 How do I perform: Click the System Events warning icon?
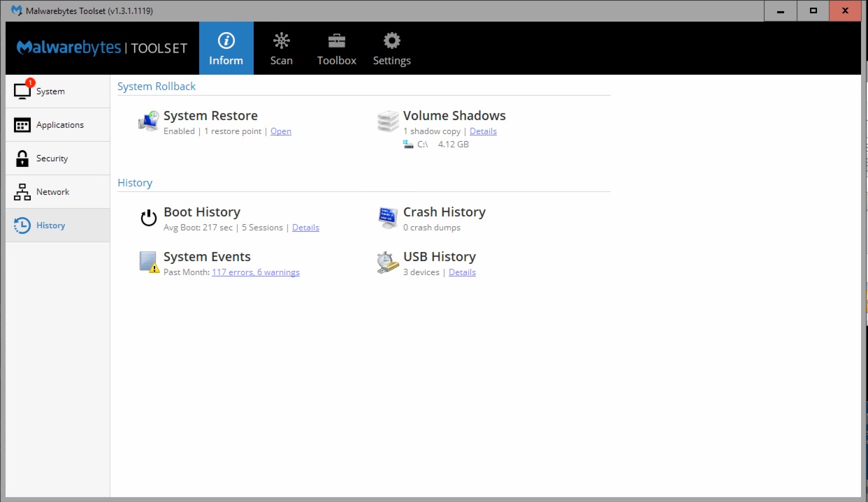pyautogui.click(x=149, y=263)
